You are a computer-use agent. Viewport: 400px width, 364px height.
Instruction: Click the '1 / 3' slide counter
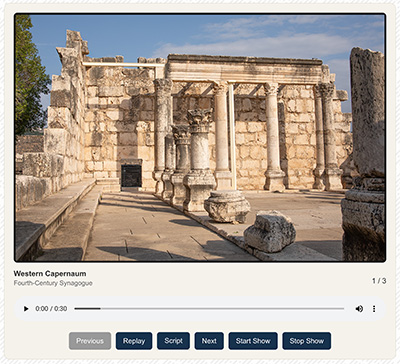[x=379, y=281]
